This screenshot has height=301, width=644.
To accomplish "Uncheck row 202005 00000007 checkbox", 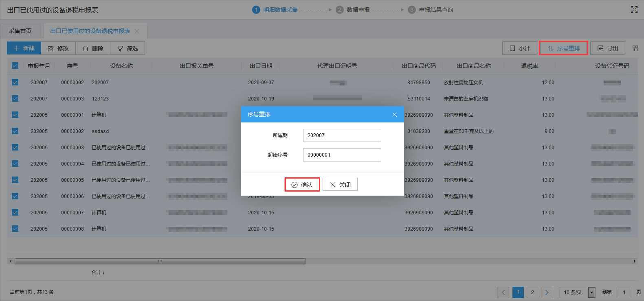I will (15, 212).
